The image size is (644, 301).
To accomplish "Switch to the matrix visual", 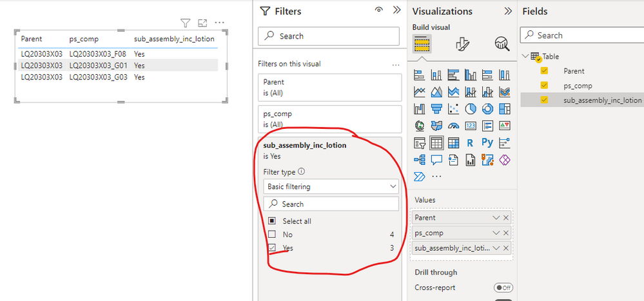I will pos(453,143).
